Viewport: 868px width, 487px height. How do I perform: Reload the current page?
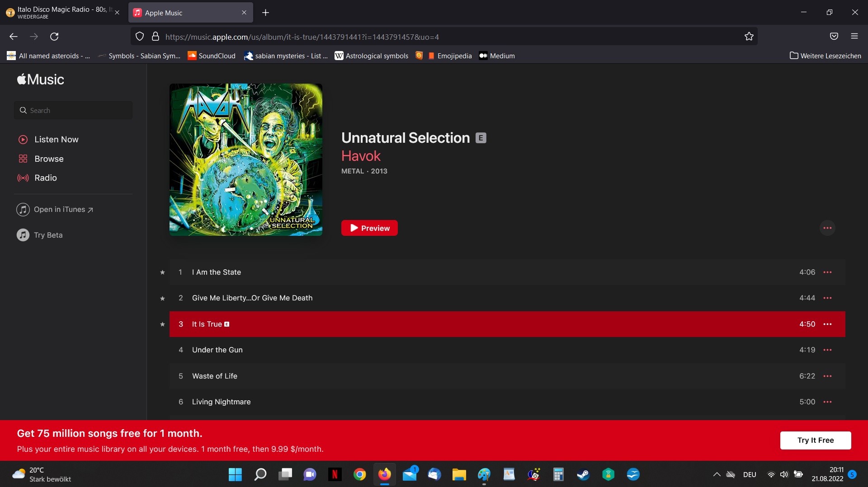(54, 37)
